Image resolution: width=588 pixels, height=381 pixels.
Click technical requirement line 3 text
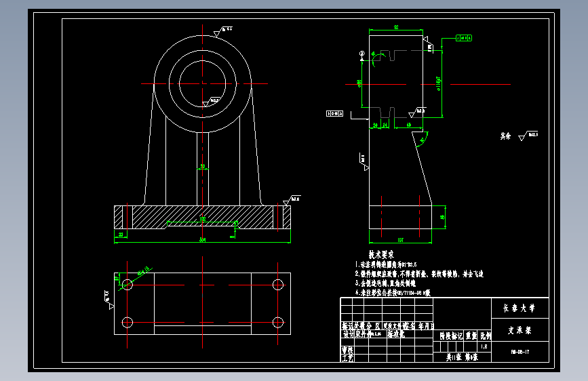385,283
